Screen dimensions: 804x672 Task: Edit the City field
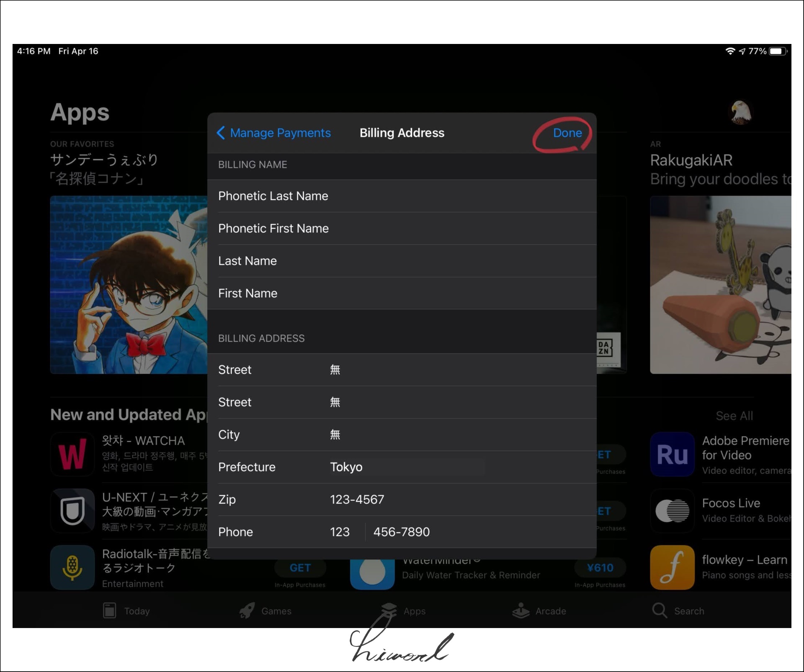pyautogui.click(x=402, y=435)
